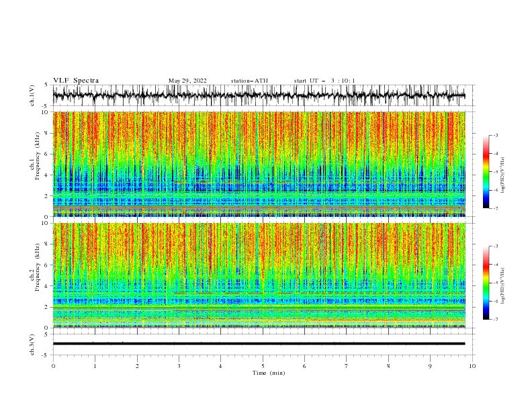Click time axis tick label "8"
532x411 pixels.
[388, 366]
